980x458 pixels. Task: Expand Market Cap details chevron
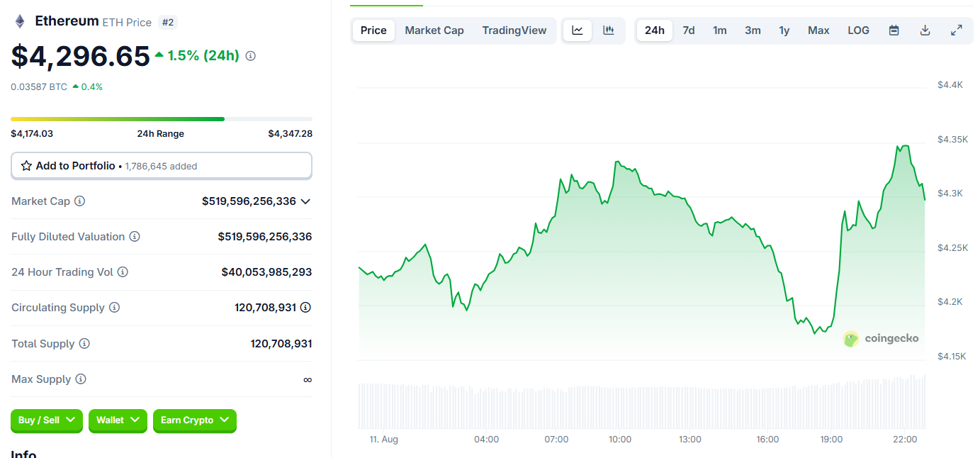point(305,201)
